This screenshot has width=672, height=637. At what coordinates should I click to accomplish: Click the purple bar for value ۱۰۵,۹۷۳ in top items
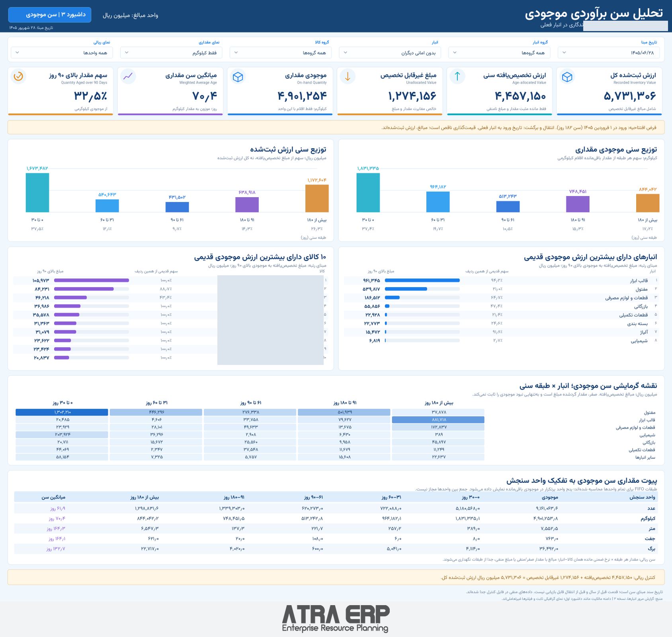click(x=92, y=280)
